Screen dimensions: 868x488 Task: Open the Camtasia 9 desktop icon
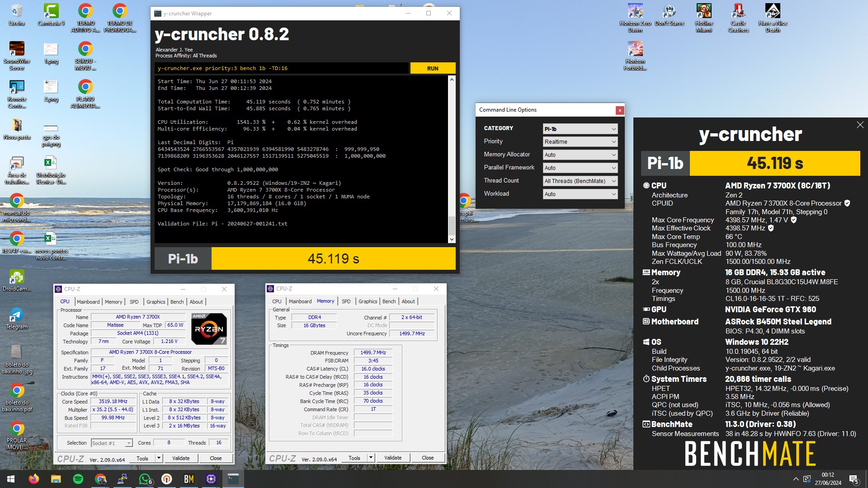[51, 14]
